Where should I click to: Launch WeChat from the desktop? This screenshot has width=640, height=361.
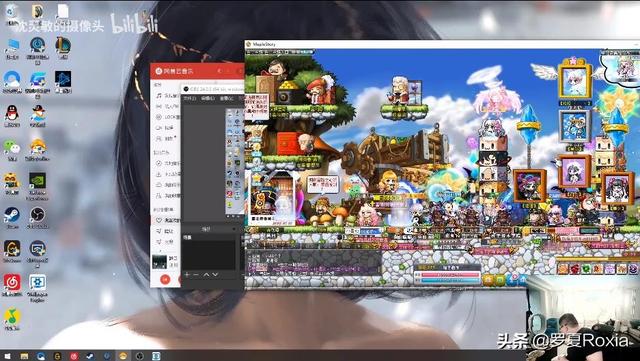click(11, 148)
